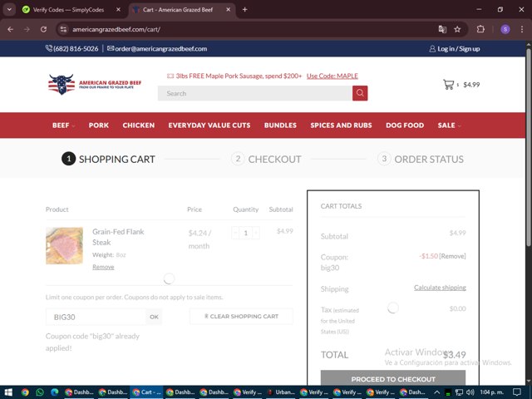Browse SPICES AND RUBS
Viewport: 532px width, 399px height.
pos(341,126)
